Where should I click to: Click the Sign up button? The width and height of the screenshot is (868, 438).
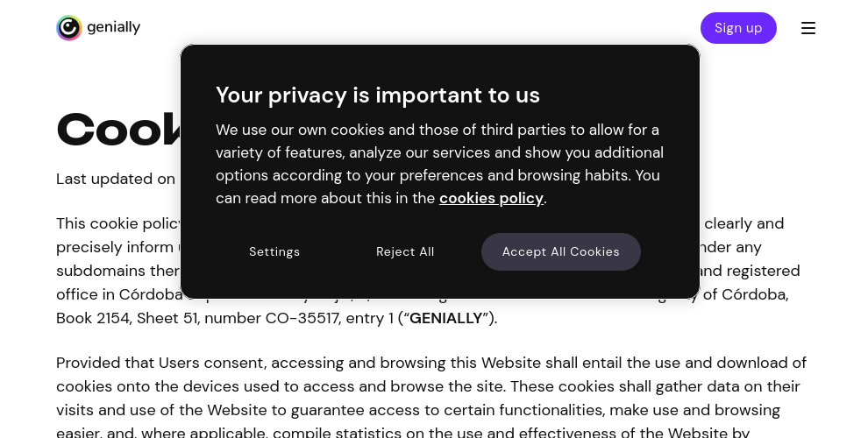738,28
